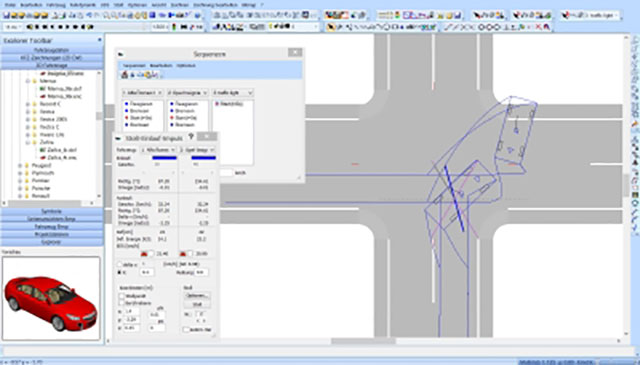
Task: Switch to the Fahrzeugdaten explorer tab
Action: click(x=52, y=50)
